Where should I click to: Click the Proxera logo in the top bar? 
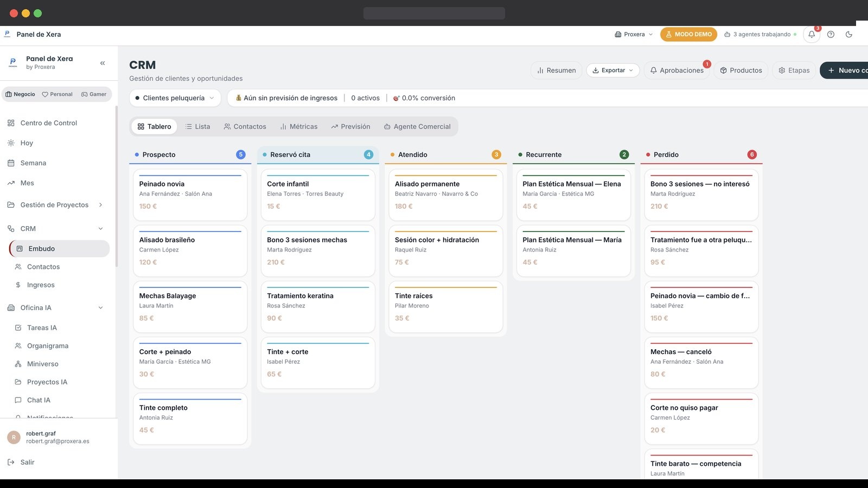pos(7,34)
